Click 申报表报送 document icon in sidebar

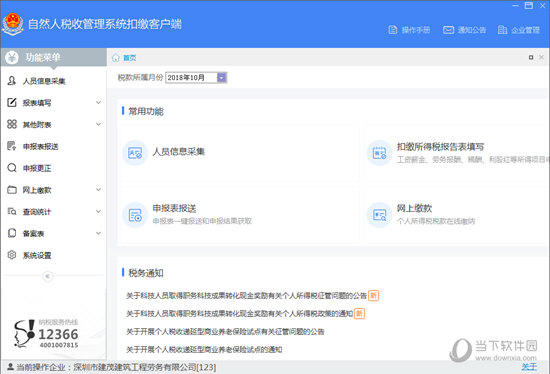[12, 146]
